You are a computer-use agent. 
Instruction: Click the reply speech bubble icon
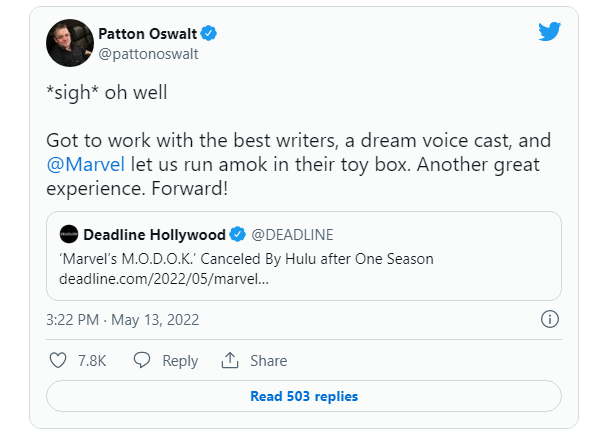pyautogui.click(x=141, y=360)
